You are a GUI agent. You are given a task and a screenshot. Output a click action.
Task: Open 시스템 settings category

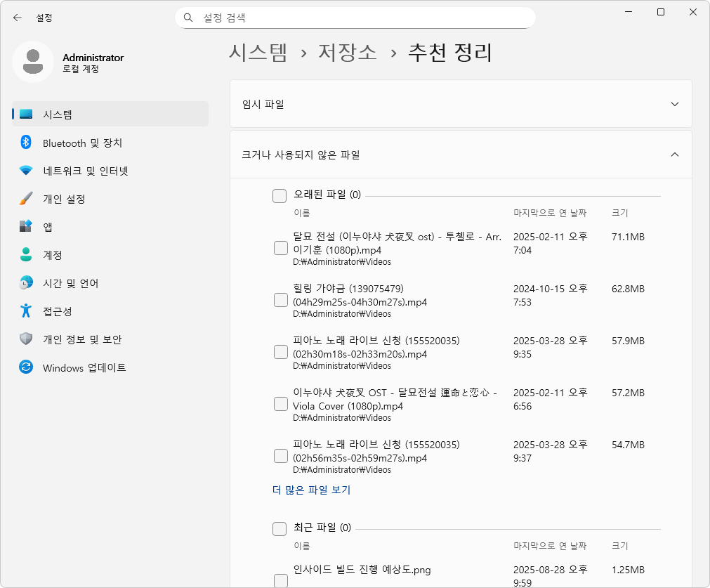(x=110, y=114)
